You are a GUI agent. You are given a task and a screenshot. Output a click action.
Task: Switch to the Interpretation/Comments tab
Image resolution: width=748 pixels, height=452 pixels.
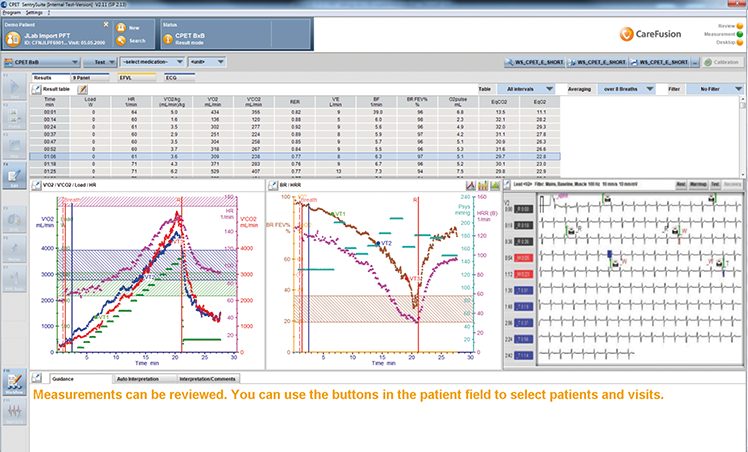click(x=208, y=379)
